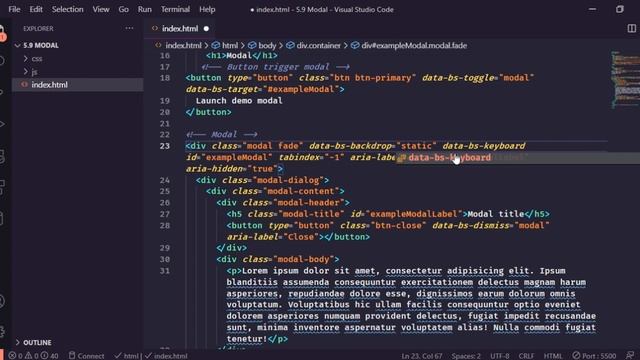
Task: Click the warnings triangle icon in status bar
Action: 28,356
